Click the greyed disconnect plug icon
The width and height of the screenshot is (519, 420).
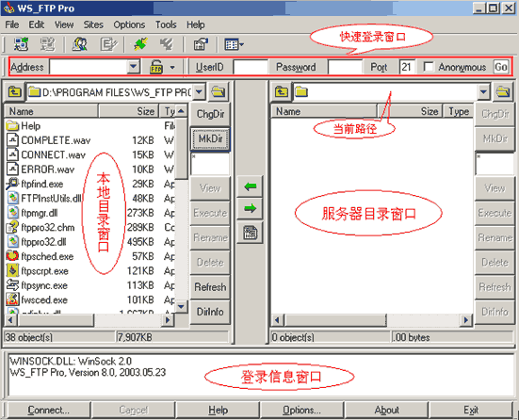tap(167, 44)
